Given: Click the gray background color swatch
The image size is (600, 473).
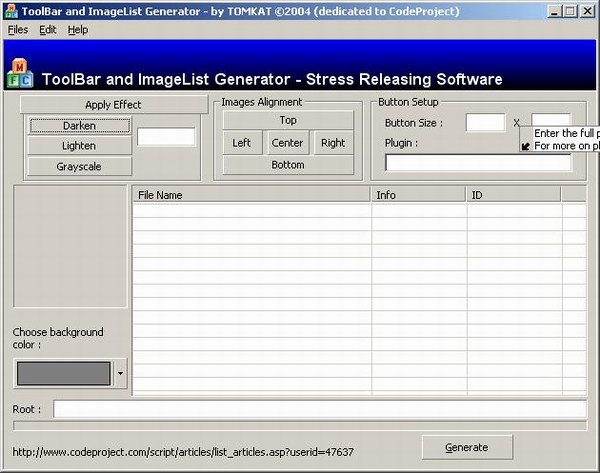Looking at the screenshot, I should [x=64, y=374].
